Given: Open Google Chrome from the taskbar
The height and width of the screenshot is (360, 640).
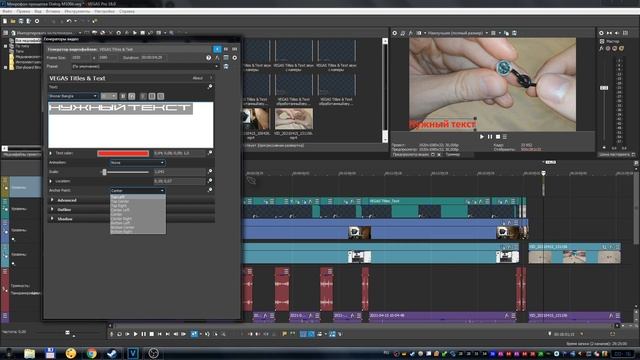Looking at the screenshot, I should pos(91,353).
